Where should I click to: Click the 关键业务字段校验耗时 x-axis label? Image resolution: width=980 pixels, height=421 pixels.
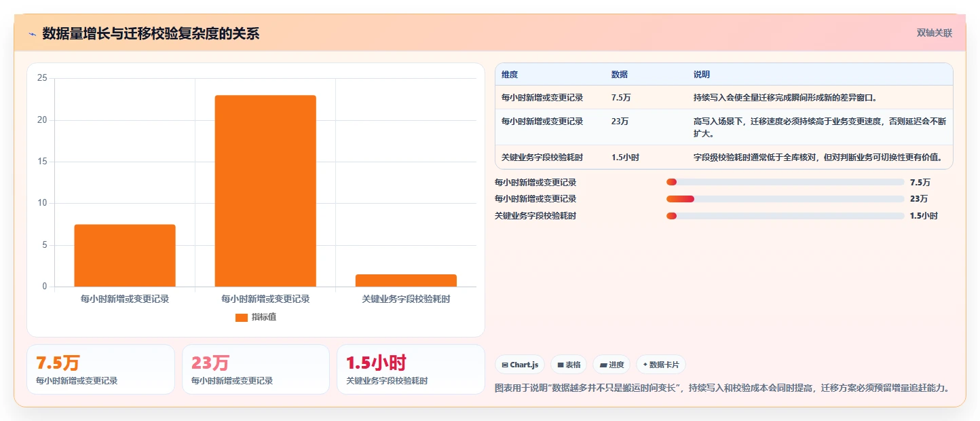406,299
